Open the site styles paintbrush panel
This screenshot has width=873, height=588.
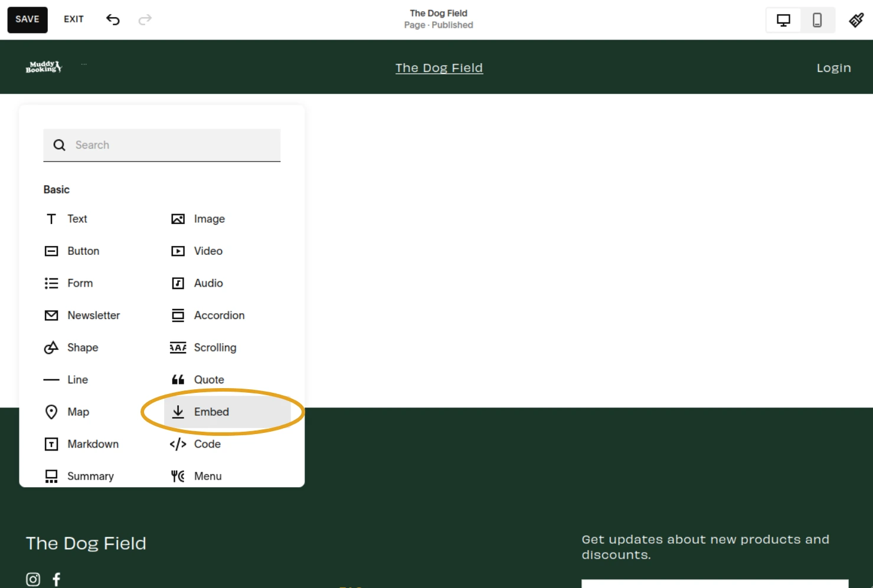click(x=856, y=19)
